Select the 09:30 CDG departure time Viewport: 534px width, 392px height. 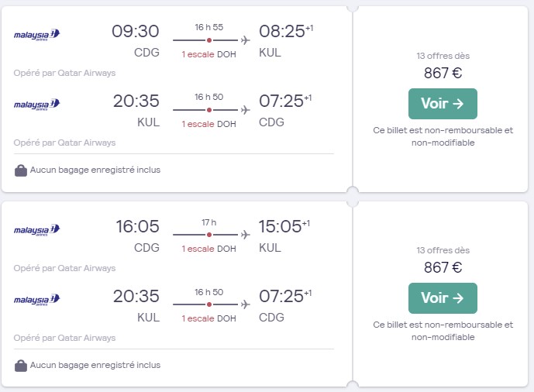[x=136, y=31]
